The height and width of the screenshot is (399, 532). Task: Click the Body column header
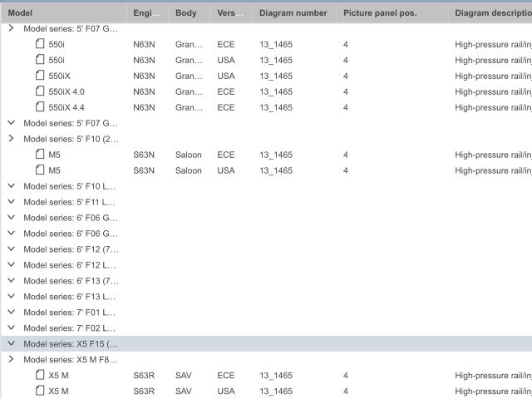coord(186,13)
